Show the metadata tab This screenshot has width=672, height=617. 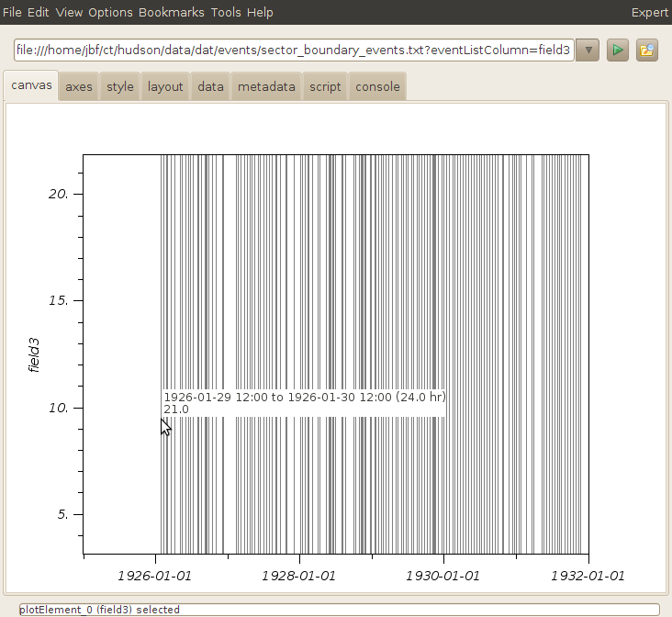[x=266, y=87]
